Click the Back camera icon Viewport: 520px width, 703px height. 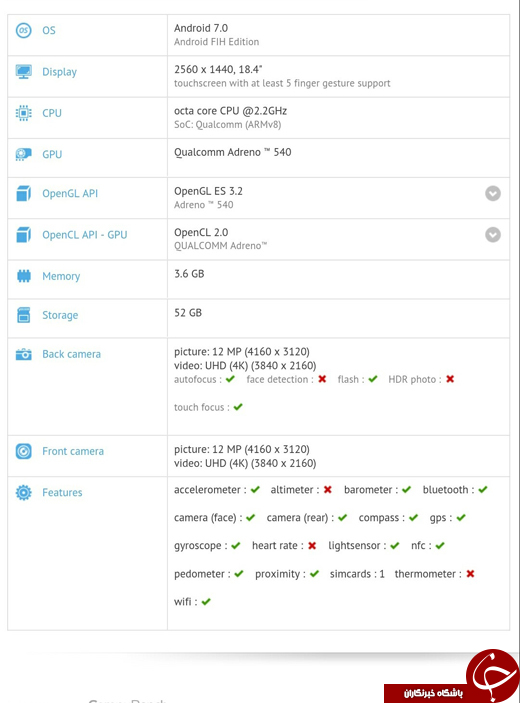23,354
